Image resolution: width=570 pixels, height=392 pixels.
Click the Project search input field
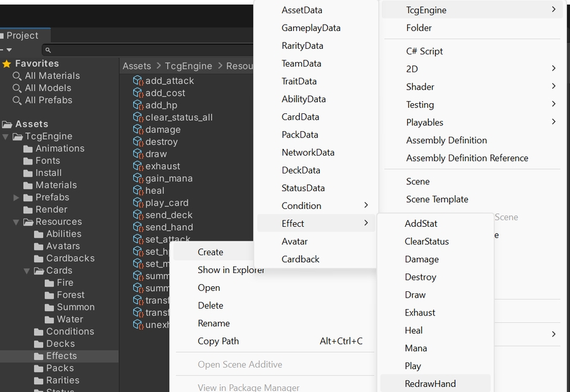[152, 50]
